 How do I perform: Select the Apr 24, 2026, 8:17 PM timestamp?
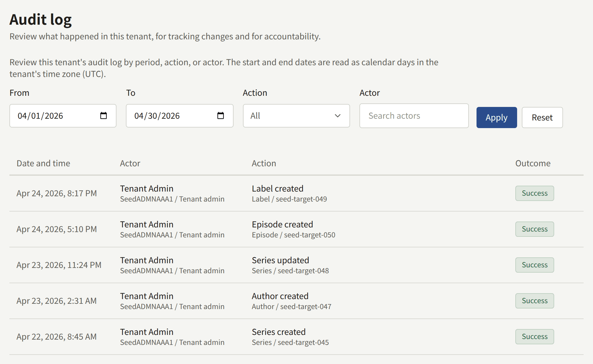pos(56,193)
